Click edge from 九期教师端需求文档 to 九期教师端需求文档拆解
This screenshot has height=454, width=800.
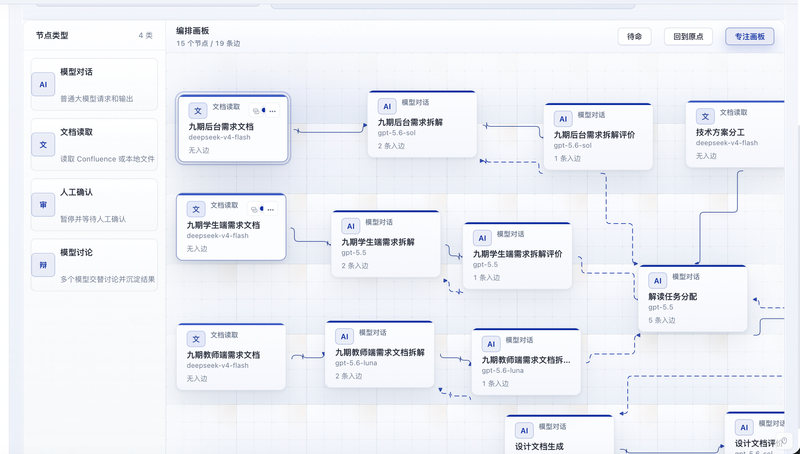[x=308, y=356]
